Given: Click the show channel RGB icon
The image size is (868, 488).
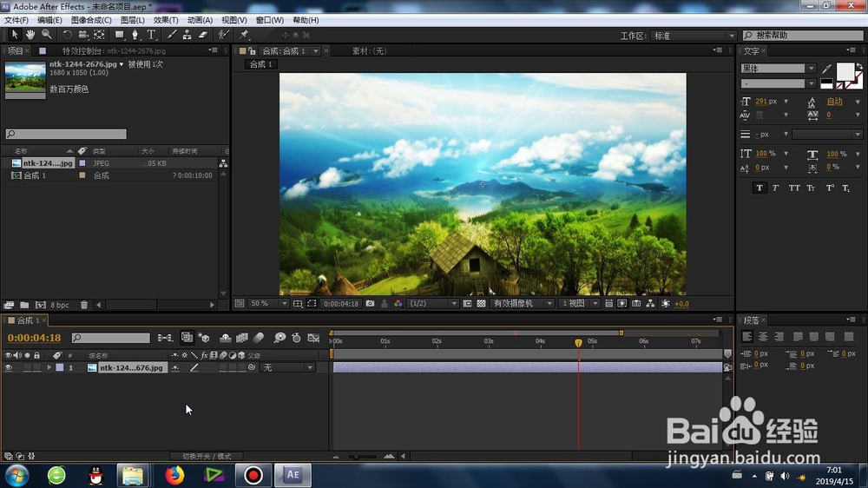Looking at the screenshot, I should coord(398,304).
